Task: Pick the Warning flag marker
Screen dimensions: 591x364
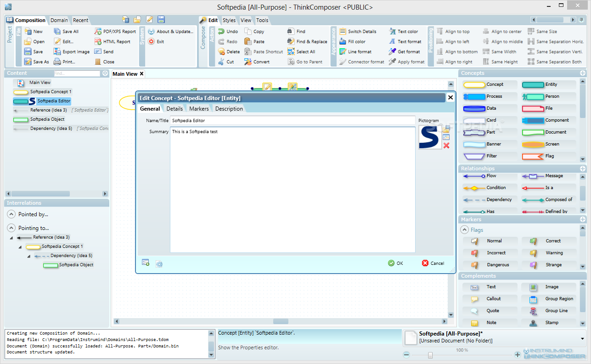Action: pyautogui.click(x=548, y=253)
